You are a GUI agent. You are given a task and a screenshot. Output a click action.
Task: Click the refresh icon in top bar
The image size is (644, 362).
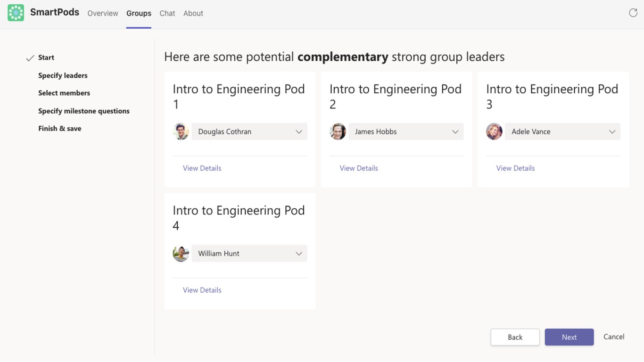tap(633, 13)
